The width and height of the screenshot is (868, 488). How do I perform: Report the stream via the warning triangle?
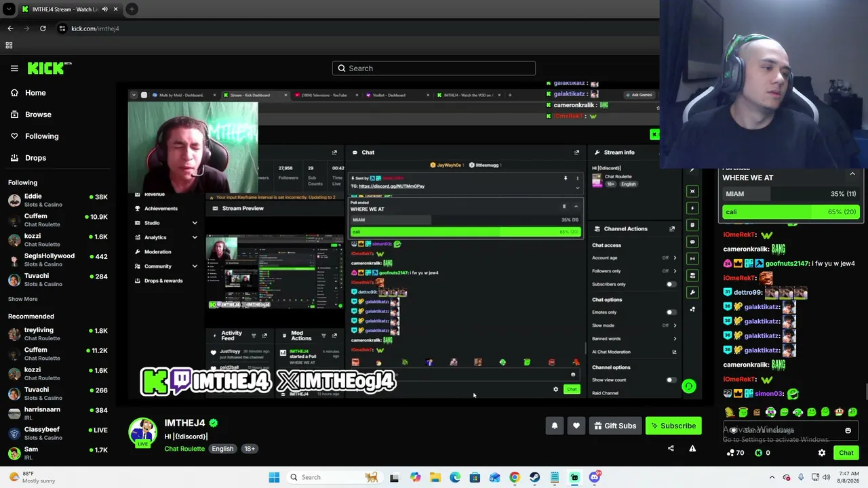692,448
